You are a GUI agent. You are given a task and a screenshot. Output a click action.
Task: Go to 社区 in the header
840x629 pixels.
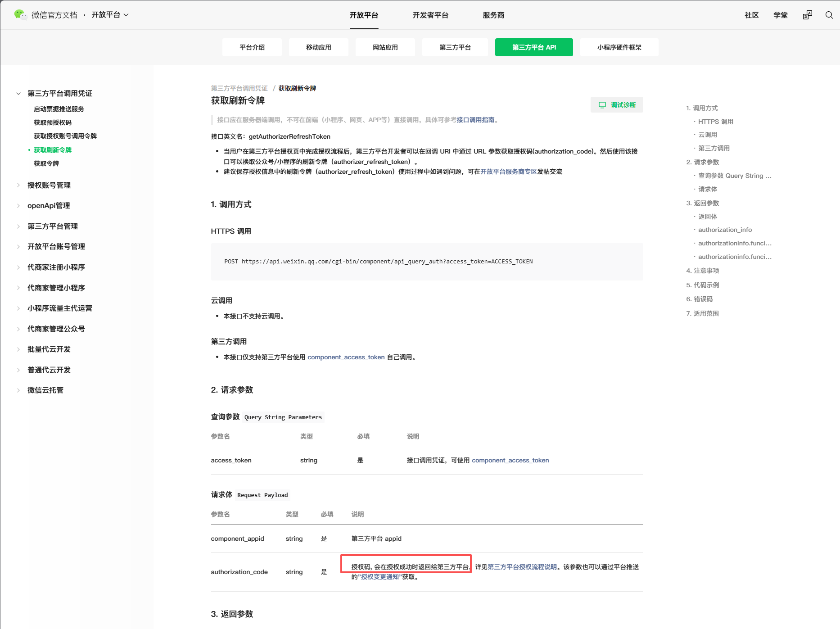click(x=751, y=15)
